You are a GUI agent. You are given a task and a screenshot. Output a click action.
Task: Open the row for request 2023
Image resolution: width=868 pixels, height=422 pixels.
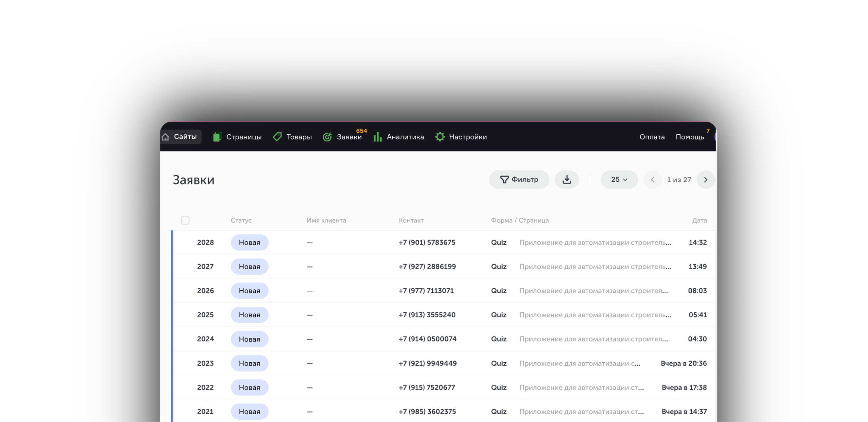click(x=205, y=363)
